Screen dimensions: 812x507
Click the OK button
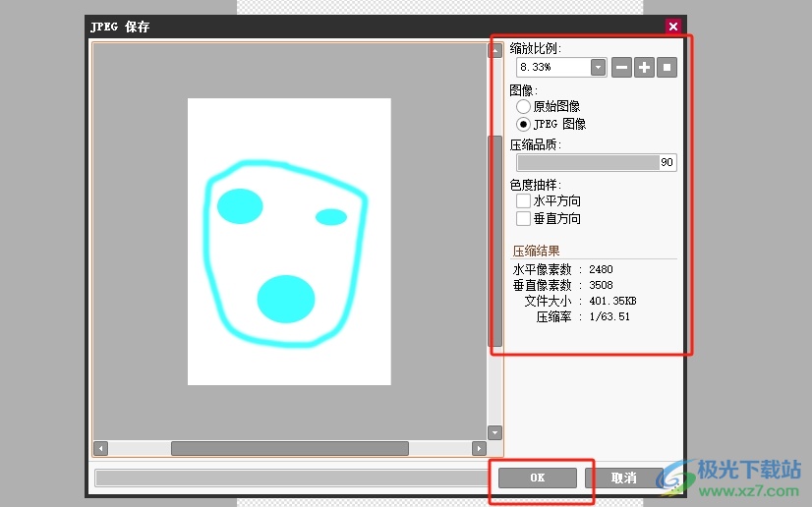(538, 478)
